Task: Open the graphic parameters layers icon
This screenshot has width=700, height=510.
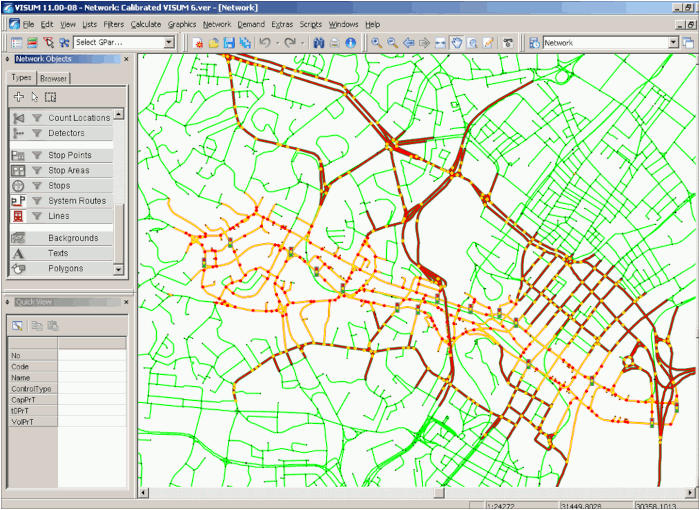Action: (33, 43)
